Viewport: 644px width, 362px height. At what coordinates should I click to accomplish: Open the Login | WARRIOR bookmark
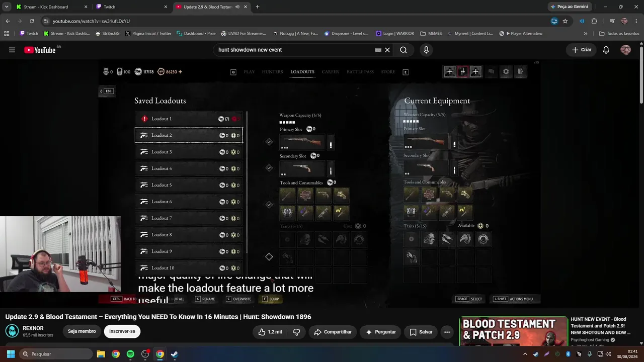click(395, 34)
